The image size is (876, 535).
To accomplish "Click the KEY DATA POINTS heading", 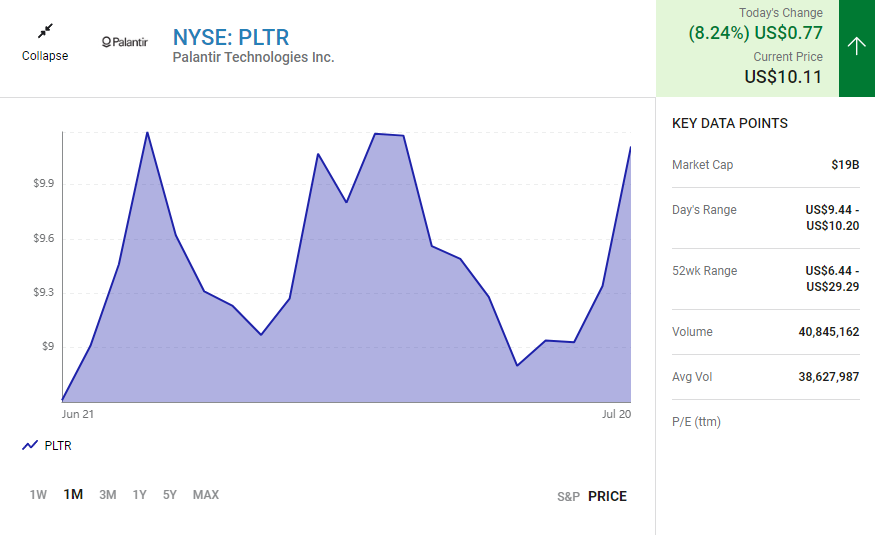I will [x=730, y=123].
